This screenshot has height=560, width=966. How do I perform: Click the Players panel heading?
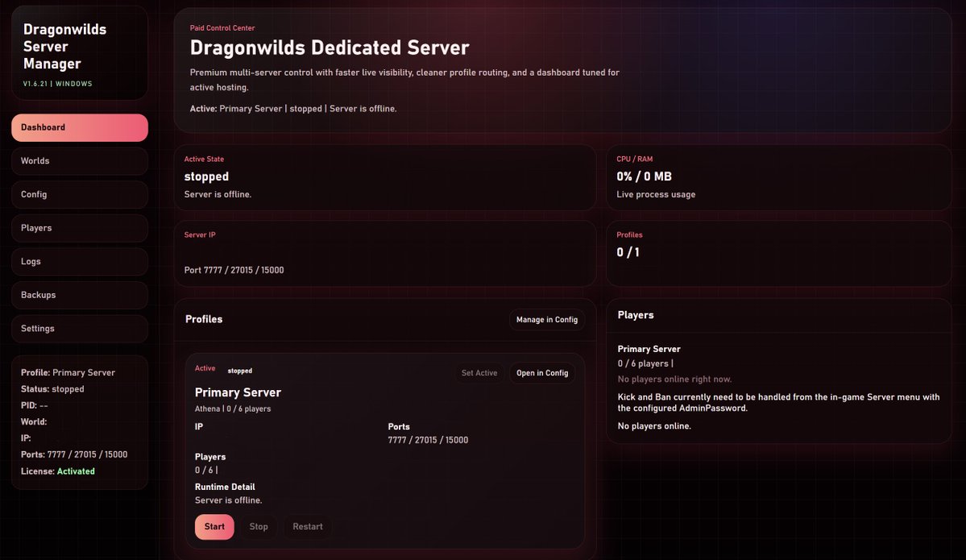click(636, 315)
